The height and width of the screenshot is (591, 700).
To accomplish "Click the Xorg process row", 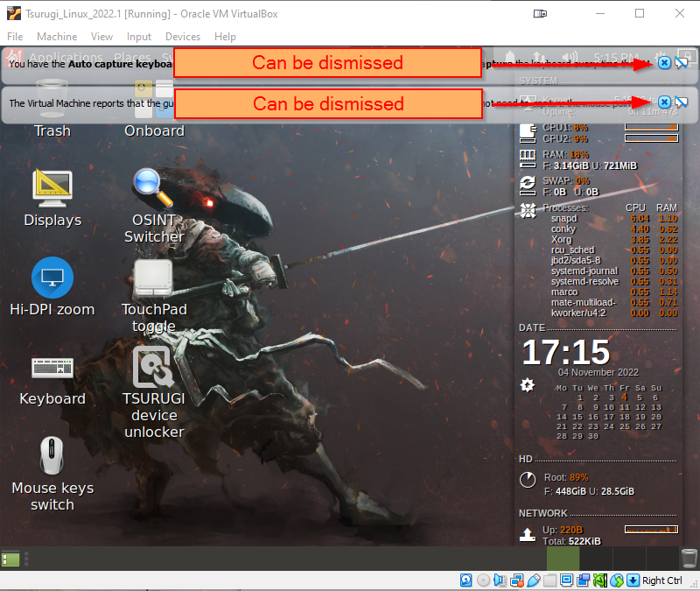I will coord(614,239).
